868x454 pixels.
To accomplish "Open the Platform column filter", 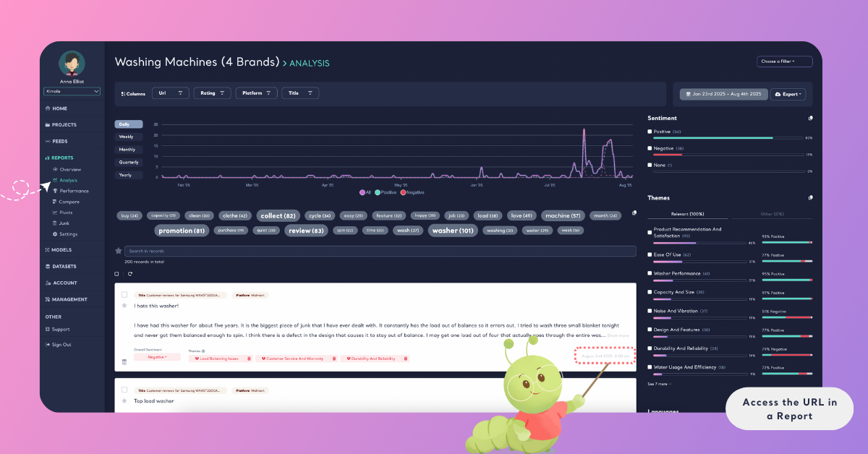I will (256, 93).
